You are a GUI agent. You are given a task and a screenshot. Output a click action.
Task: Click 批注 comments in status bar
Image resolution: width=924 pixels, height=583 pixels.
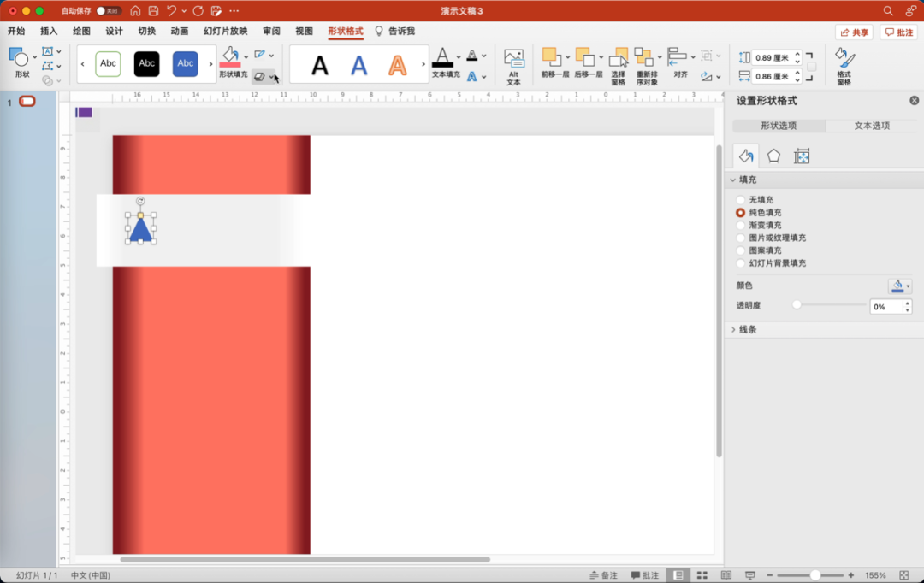pyautogui.click(x=645, y=575)
